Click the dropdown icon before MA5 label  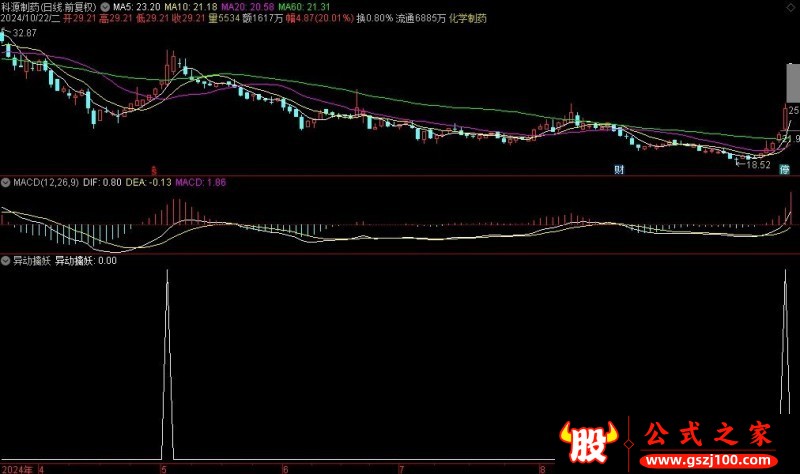point(106,6)
